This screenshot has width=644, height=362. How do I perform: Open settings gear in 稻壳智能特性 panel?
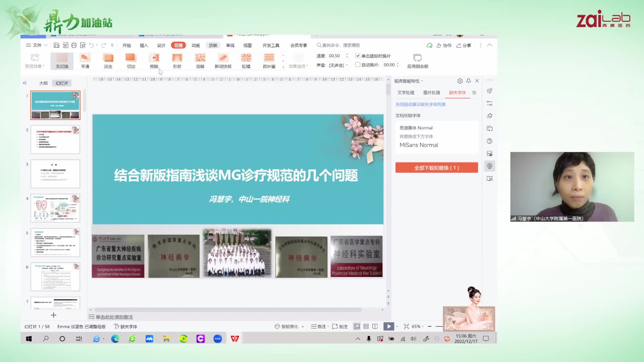tap(460, 81)
